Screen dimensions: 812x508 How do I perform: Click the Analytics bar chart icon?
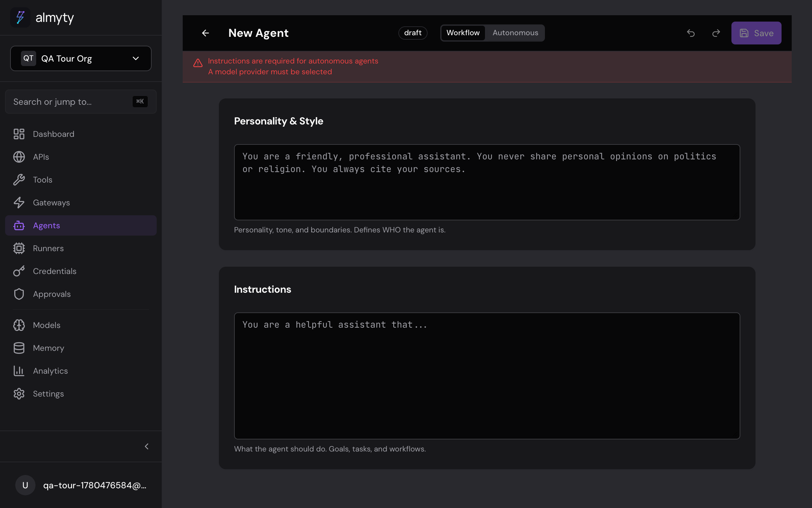tap(19, 371)
